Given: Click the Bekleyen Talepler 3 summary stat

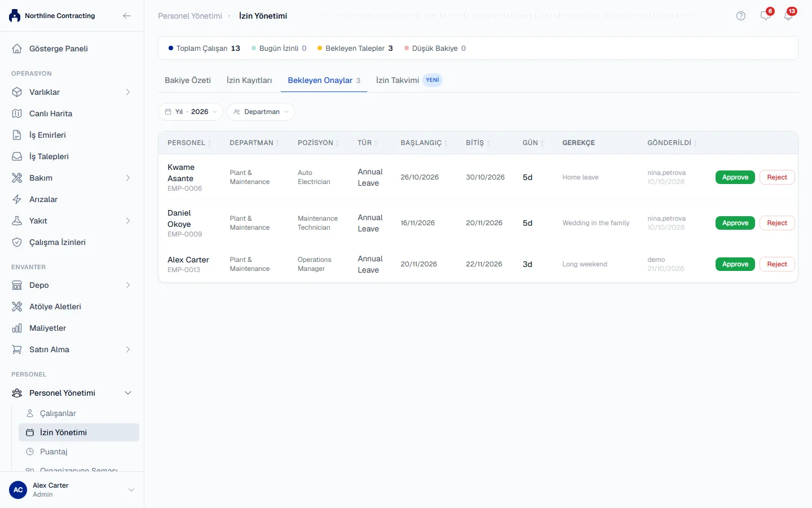Looking at the screenshot, I should 355,49.
